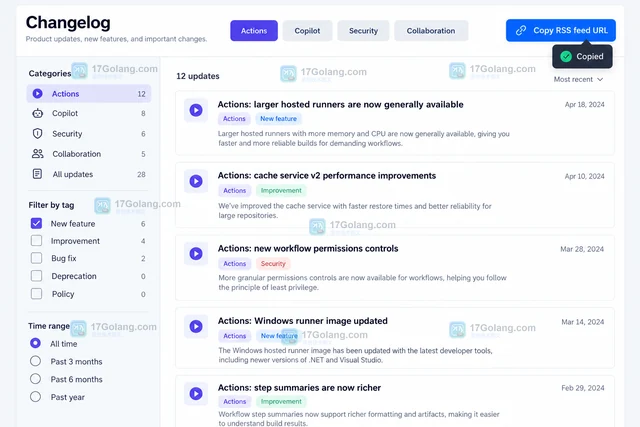Viewport: 640px width, 427px height.
Task: Click the Copilot robot icon in sidebar
Action: (37, 113)
